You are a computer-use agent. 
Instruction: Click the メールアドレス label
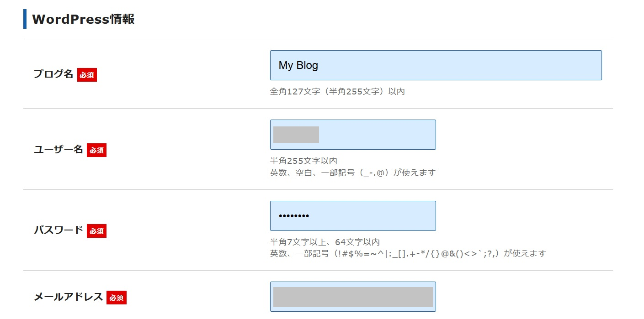[68, 298]
